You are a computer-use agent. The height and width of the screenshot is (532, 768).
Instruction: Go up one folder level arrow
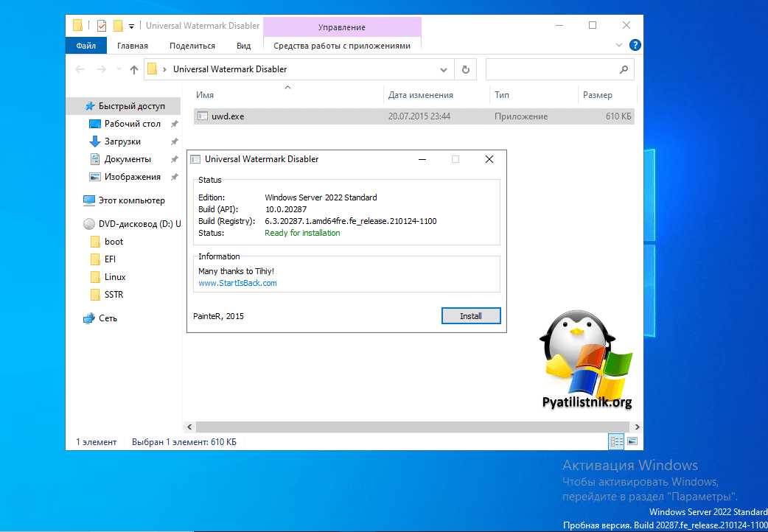pos(133,69)
